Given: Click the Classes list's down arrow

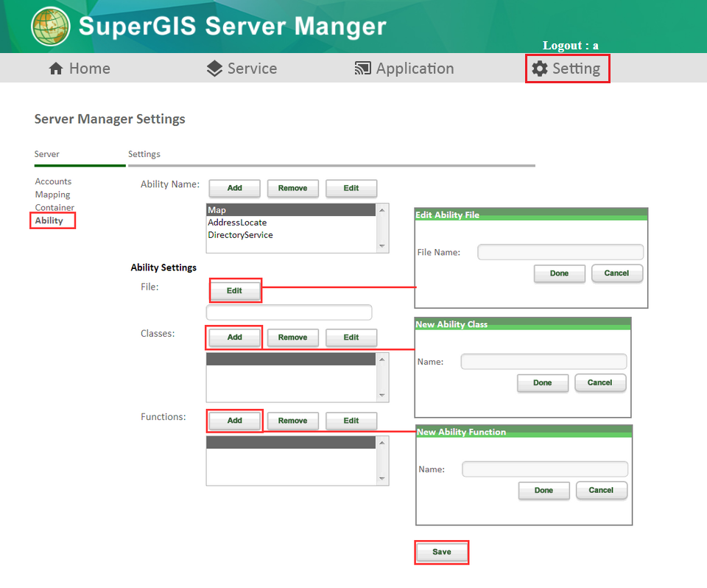Looking at the screenshot, I should (x=382, y=395).
